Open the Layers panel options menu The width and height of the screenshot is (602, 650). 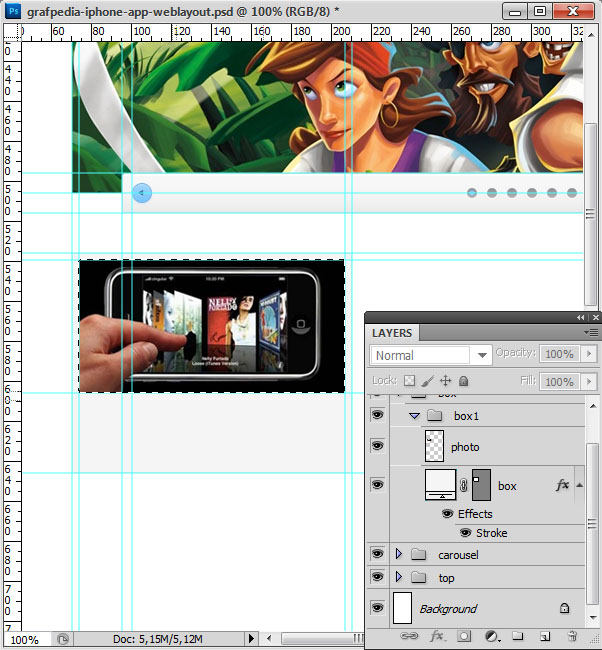[591, 332]
